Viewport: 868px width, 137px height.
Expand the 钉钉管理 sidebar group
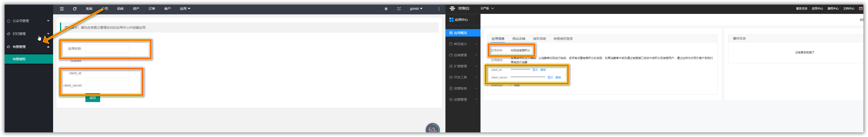48,34
